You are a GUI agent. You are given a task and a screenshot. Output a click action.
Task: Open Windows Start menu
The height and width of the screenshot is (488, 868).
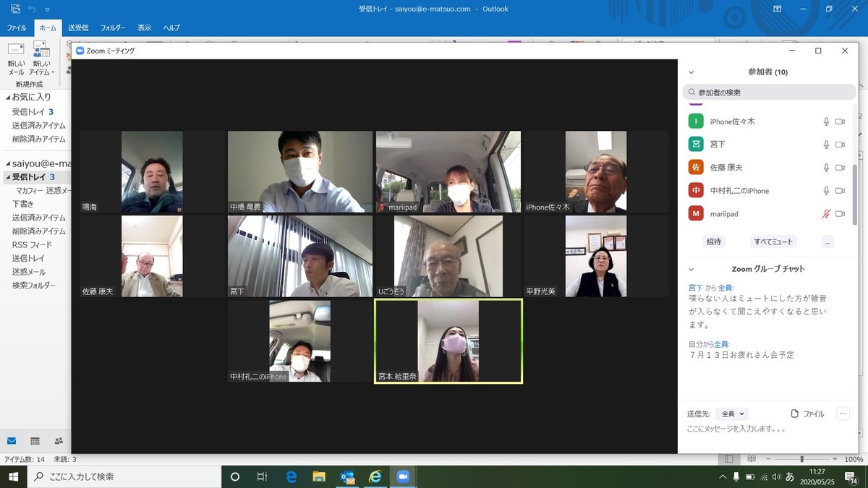point(13,476)
